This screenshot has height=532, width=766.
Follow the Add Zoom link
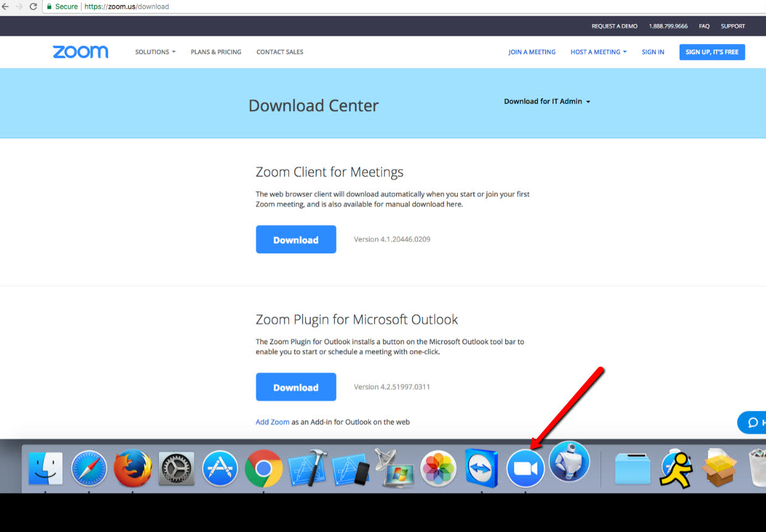click(272, 422)
